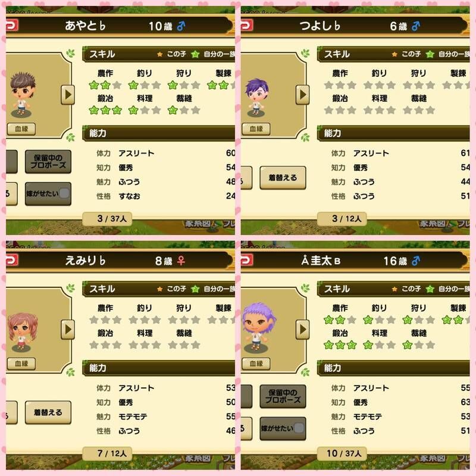Viewport: 476px width, 476px height.
Task: Click あやと's first green 農作 skill star
Action: (x=94, y=85)
